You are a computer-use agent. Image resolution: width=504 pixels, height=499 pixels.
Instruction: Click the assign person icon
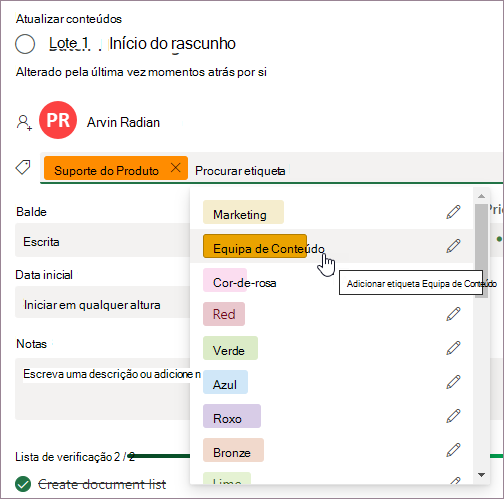[24, 122]
